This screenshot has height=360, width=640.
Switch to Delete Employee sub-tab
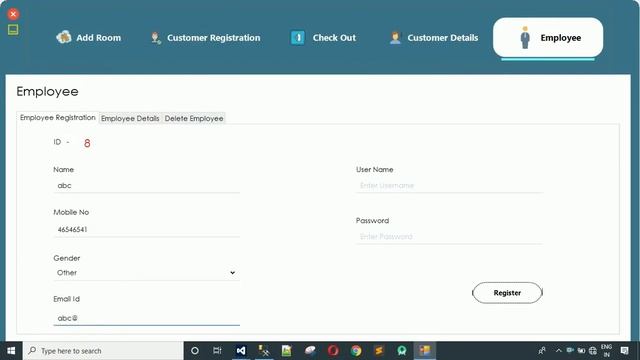click(194, 118)
